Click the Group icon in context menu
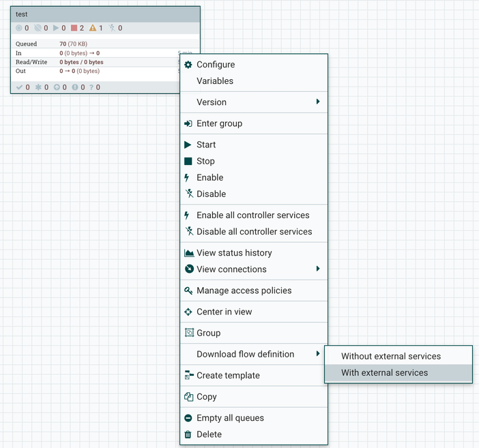 pos(189,332)
